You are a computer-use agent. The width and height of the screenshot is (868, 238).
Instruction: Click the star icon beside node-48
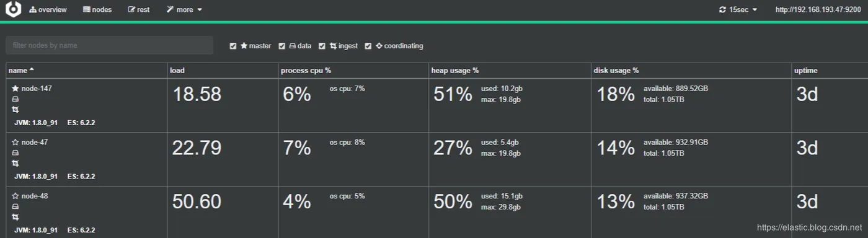15,196
